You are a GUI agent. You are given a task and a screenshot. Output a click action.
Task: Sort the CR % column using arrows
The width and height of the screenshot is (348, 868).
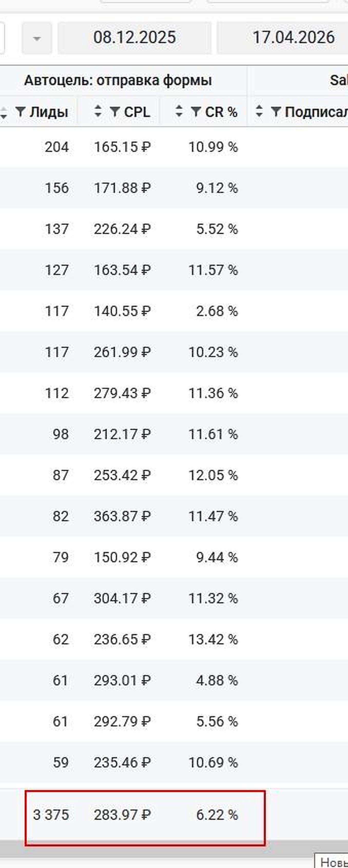tap(179, 111)
